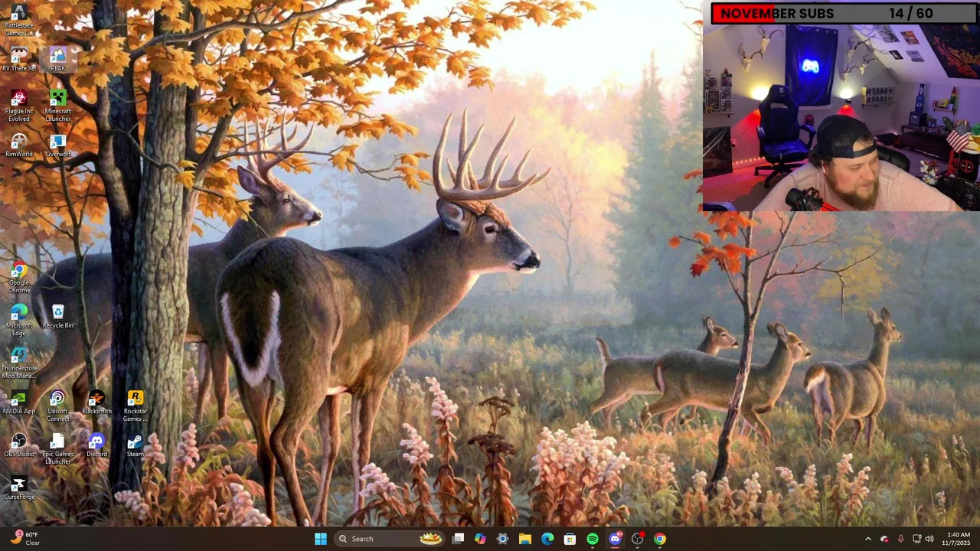Select the Rockstar Games Launcher desktop icon
This screenshot has width=980, height=551.
136,406
